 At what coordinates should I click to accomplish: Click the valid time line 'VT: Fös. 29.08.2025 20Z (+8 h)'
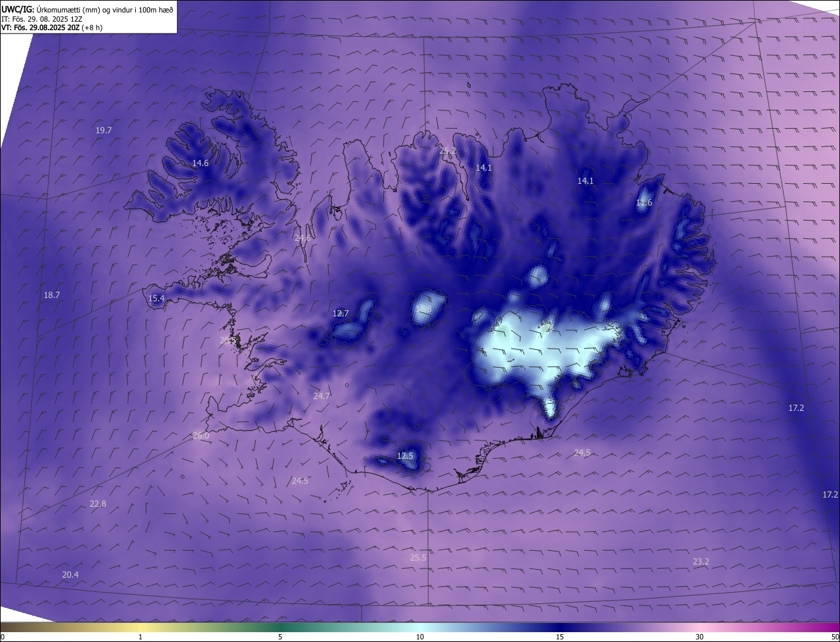(x=52, y=28)
